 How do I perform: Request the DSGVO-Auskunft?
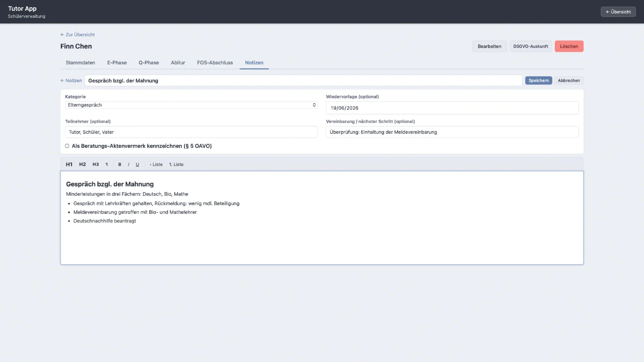coord(531,46)
